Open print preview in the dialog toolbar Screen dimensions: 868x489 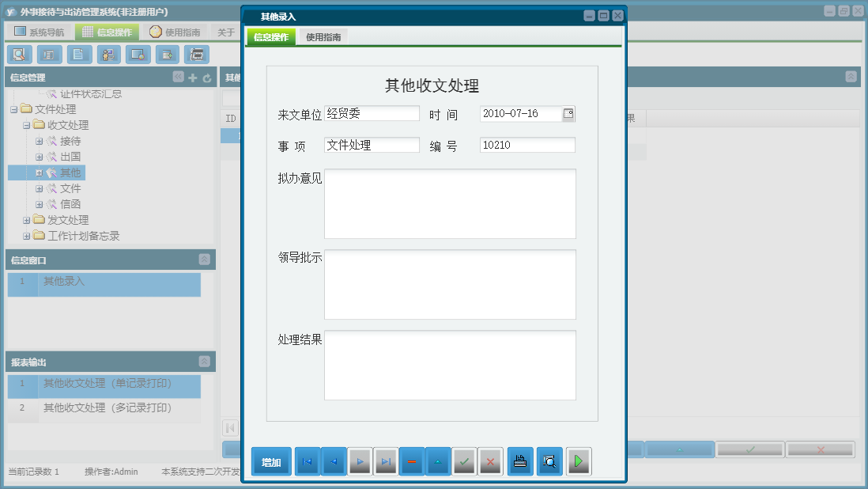click(549, 461)
